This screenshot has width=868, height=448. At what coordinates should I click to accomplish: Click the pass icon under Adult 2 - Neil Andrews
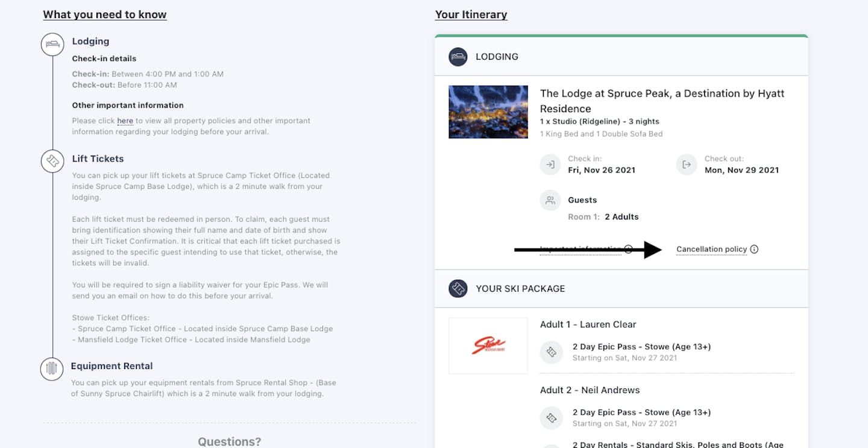[x=550, y=417]
